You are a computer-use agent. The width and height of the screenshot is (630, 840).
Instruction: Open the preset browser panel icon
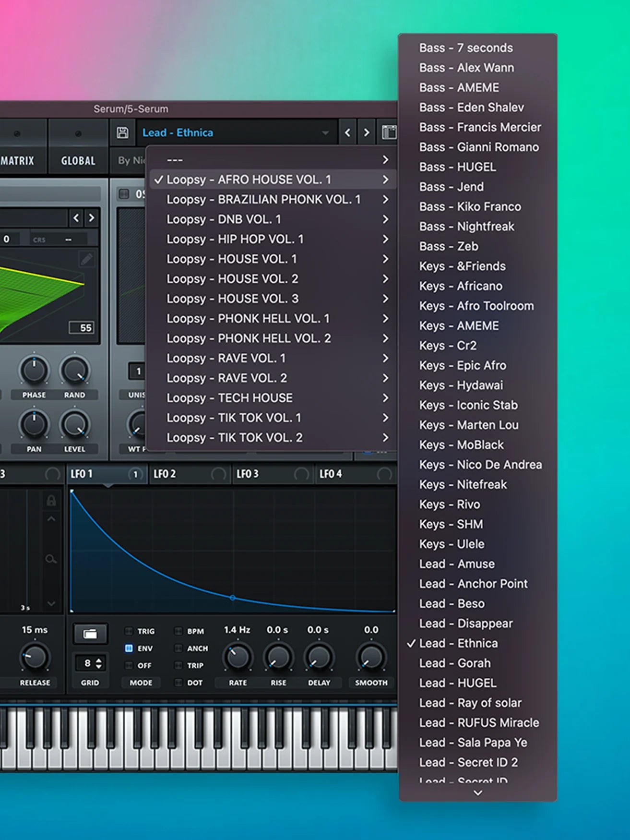[389, 133]
